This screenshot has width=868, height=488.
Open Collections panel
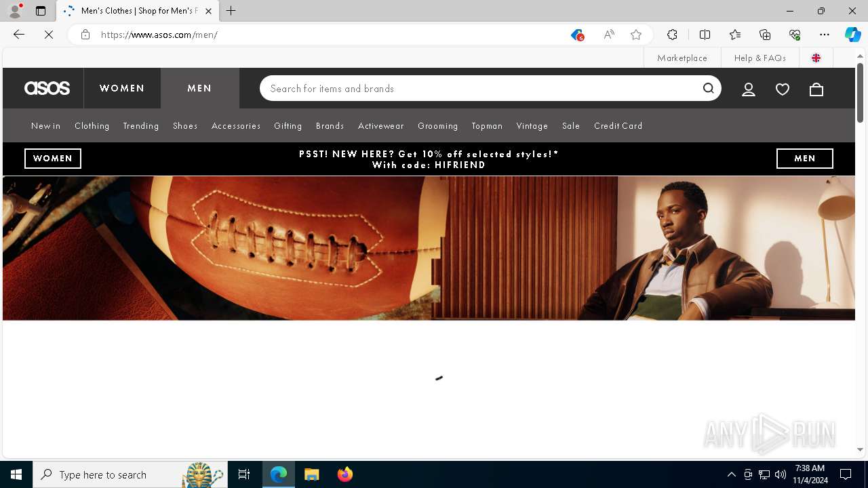tap(765, 35)
